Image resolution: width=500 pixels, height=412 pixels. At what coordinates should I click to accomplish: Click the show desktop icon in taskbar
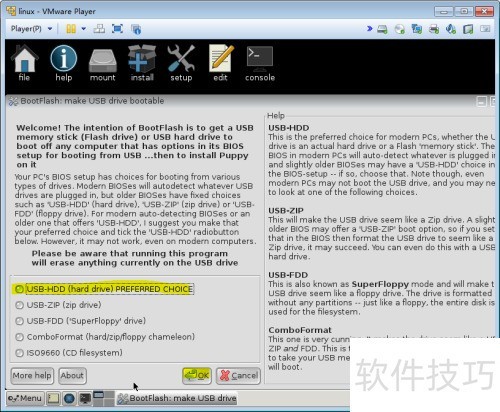[53, 398]
